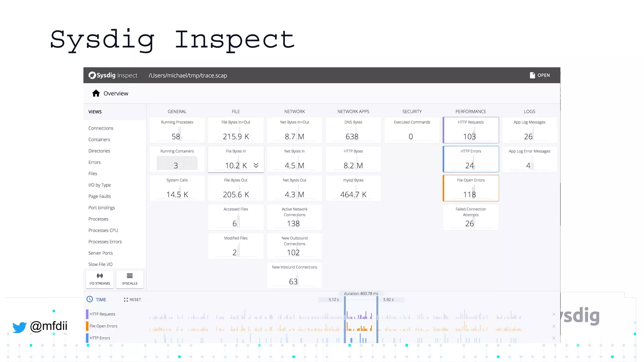Screen dimensions: 644x362
Task: Click the right timeline selection handle
Action: 377,319
